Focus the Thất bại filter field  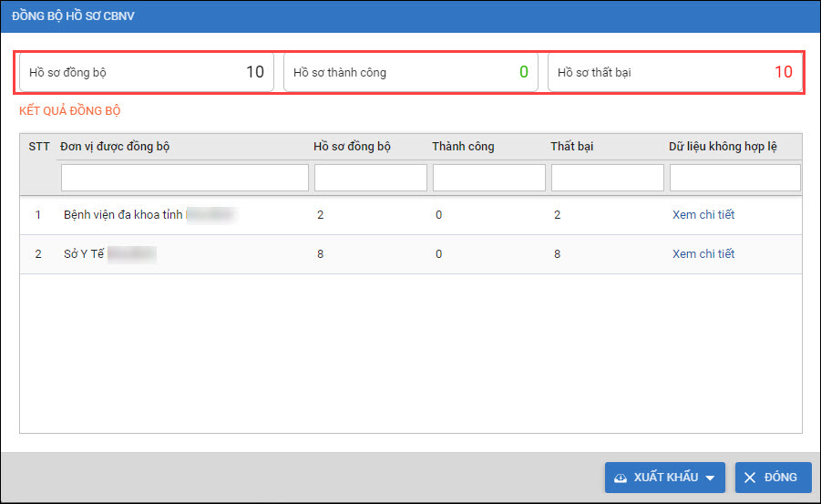point(608,178)
